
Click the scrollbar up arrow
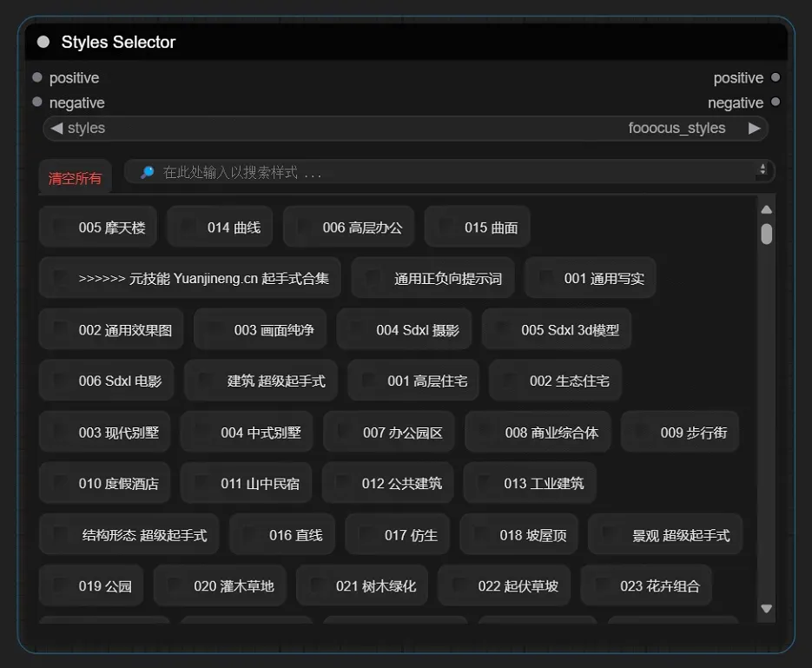click(x=766, y=209)
